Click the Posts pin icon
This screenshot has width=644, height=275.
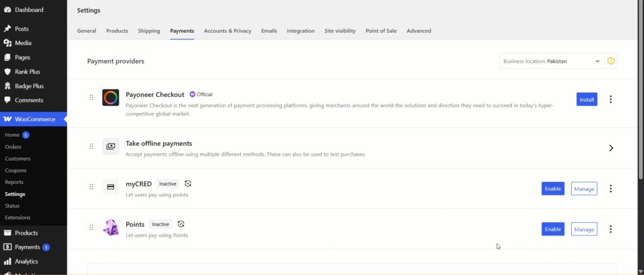pos(8,29)
